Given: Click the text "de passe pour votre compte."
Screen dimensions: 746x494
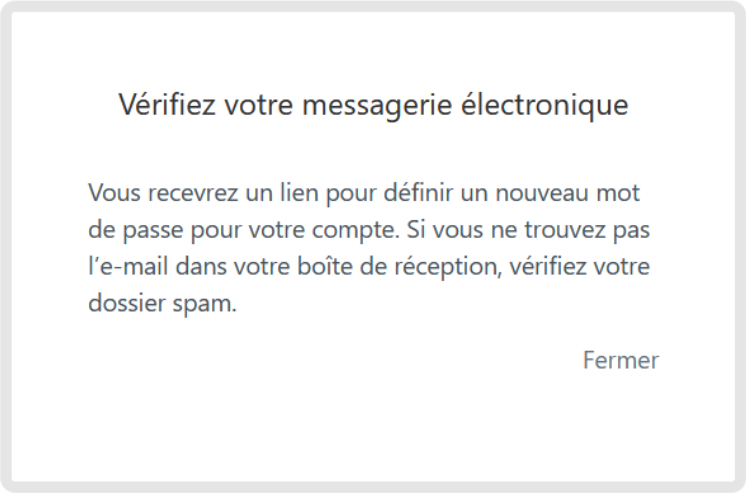Looking at the screenshot, I should click(244, 231).
